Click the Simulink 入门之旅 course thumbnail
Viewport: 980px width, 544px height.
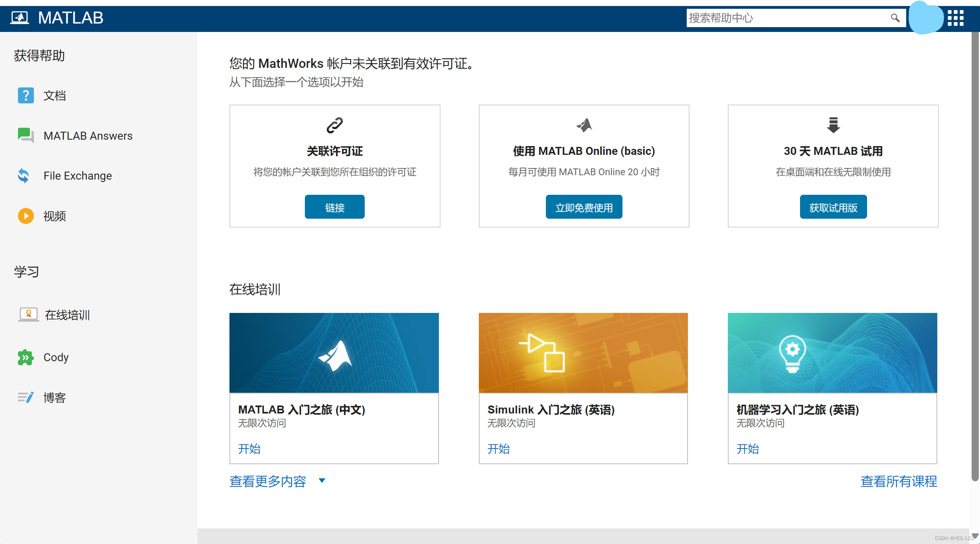(x=583, y=353)
